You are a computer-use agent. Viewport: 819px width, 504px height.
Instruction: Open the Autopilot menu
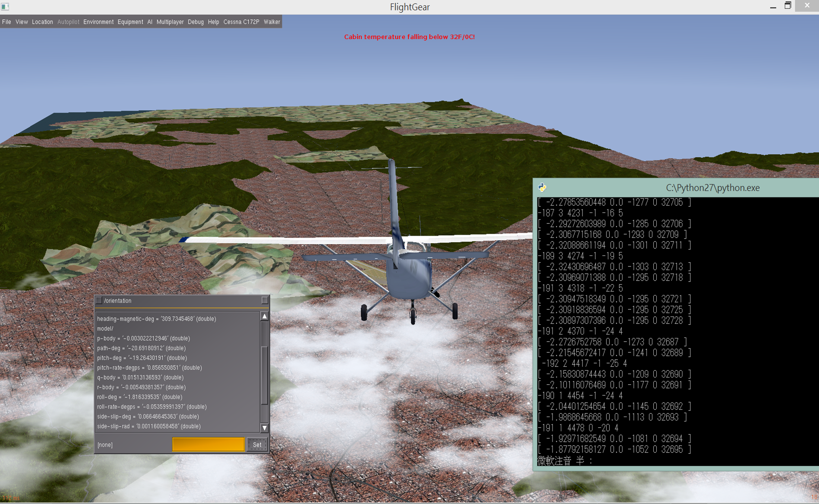click(68, 22)
